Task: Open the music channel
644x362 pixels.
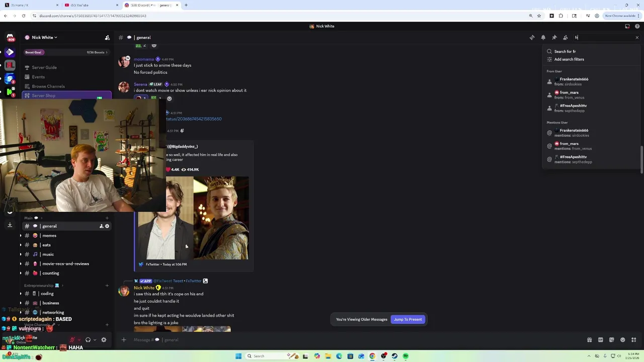Action: pos(66,254)
